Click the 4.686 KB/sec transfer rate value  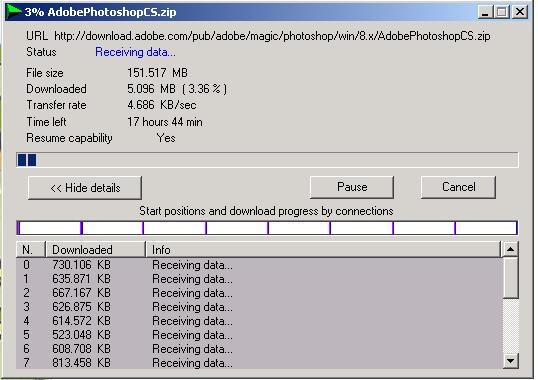(x=162, y=105)
